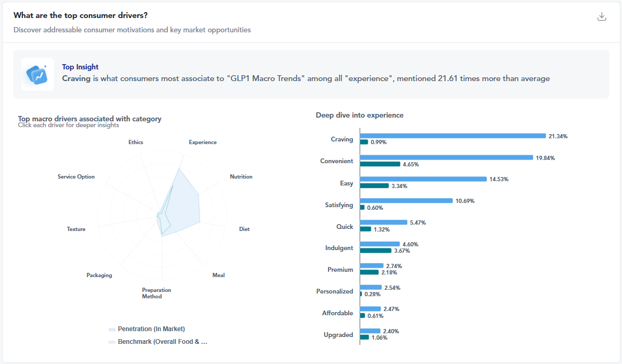This screenshot has height=364, width=622.
Task: Open the Texture driver insights
Action: point(76,229)
